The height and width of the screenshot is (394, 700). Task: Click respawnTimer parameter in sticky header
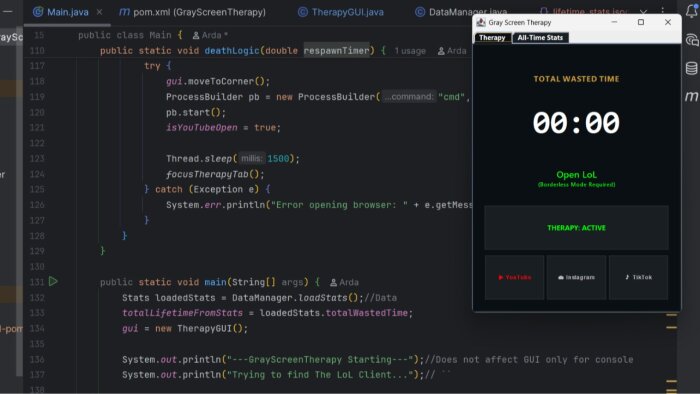[337, 50]
